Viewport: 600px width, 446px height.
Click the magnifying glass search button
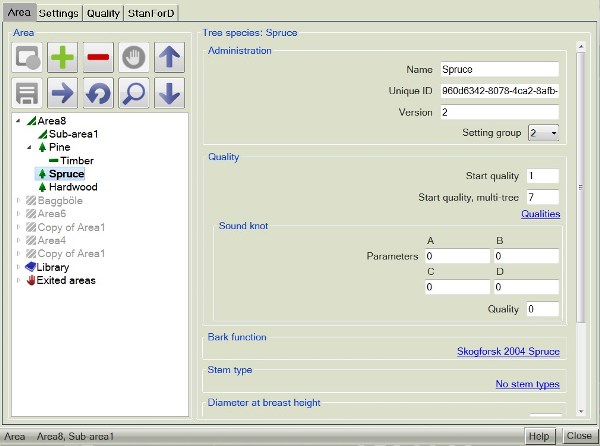click(x=134, y=93)
